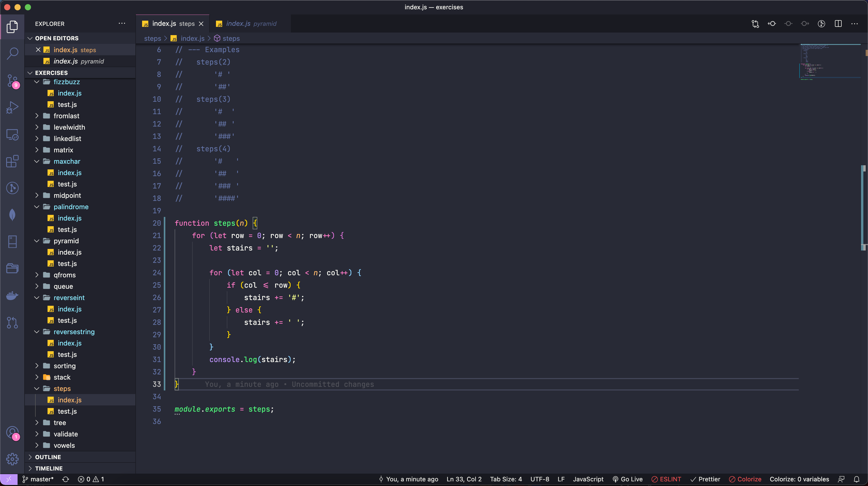Click JavaScript language mode
The width and height of the screenshot is (868, 486).
pyautogui.click(x=588, y=479)
